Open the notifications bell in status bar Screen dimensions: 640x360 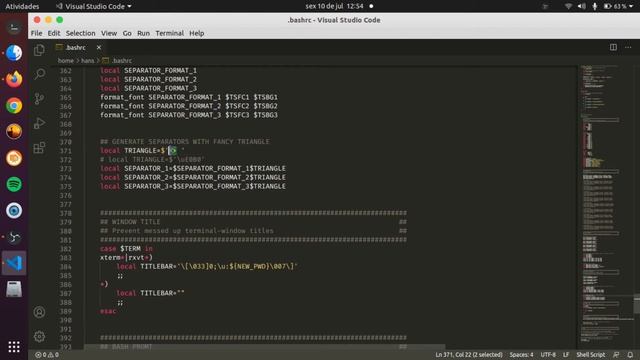(x=630, y=355)
